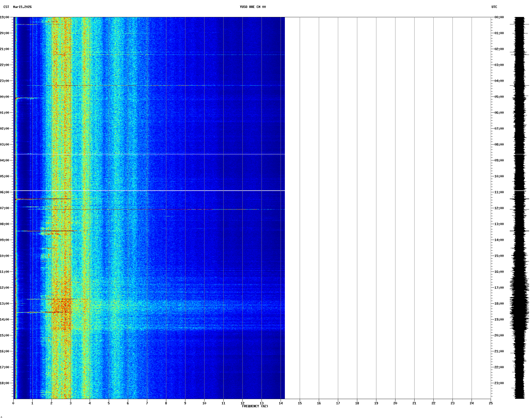531x420 pixels.
Task: Click the YUSO HHE CM 00 station title
Action: point(253,7)
